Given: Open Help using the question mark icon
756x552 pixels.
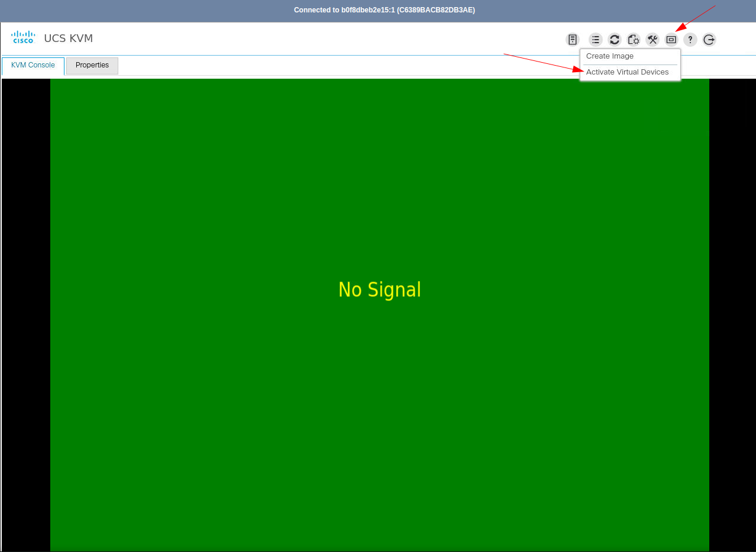Looking at the screenshot, I should coord(690,40).
